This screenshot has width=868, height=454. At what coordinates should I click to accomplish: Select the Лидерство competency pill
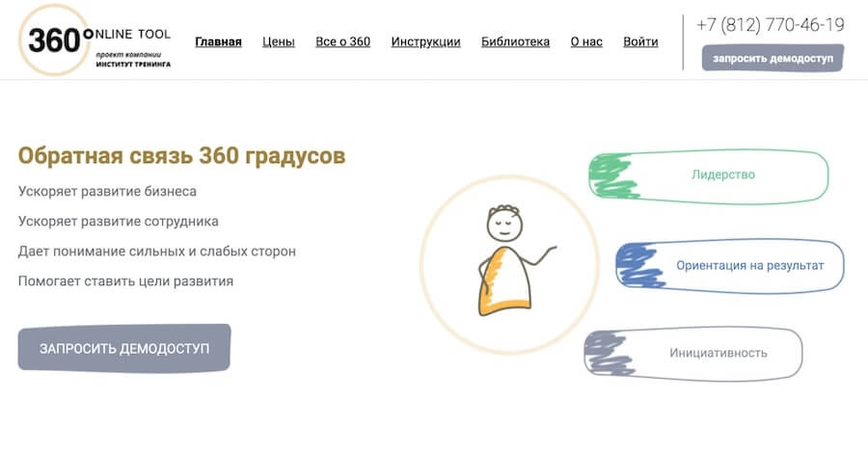tap(709, 175)
